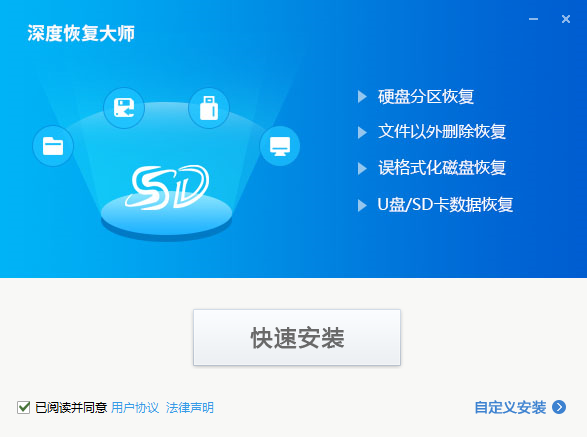Screen dimensions: 587x437
Task: Open the 用户协议 user agreement link
Action: tap(135, 407)
